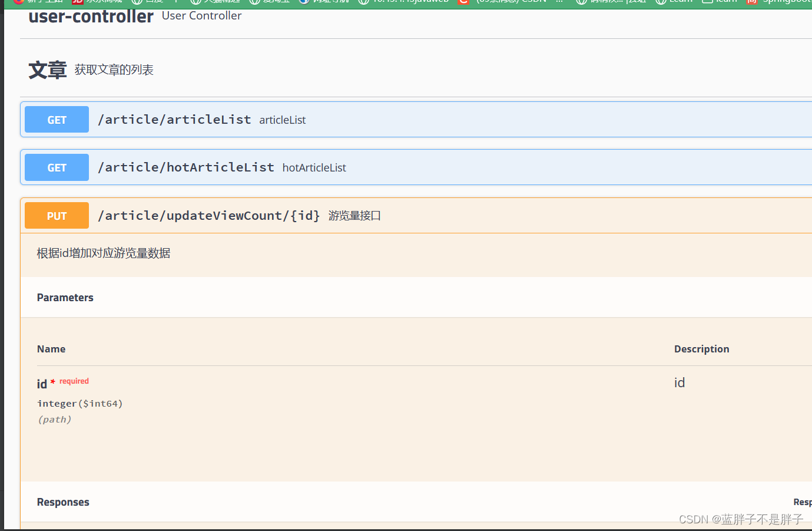Collapse the user-controller section heading
812x531 pixels.
[91, 17]
